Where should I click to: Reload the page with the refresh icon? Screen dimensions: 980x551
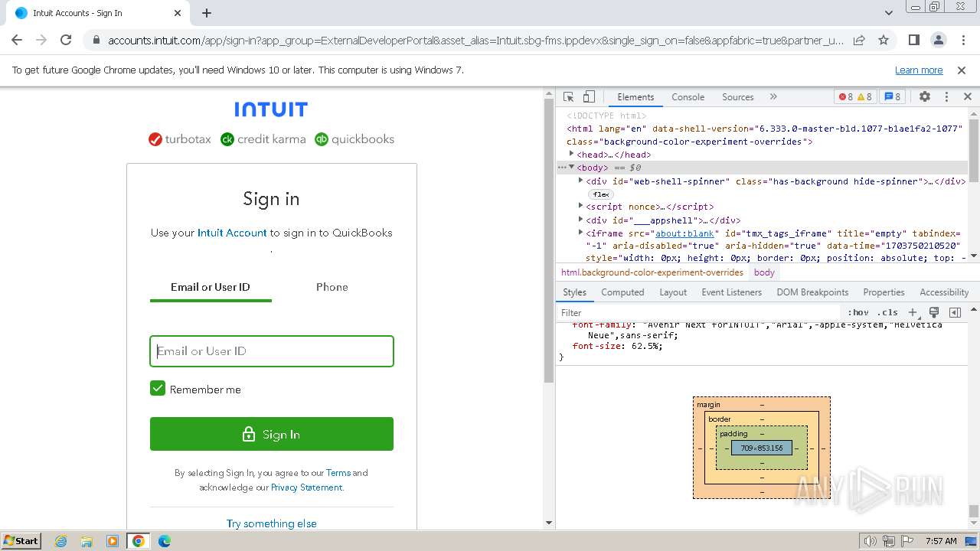(x=66, y=40)
